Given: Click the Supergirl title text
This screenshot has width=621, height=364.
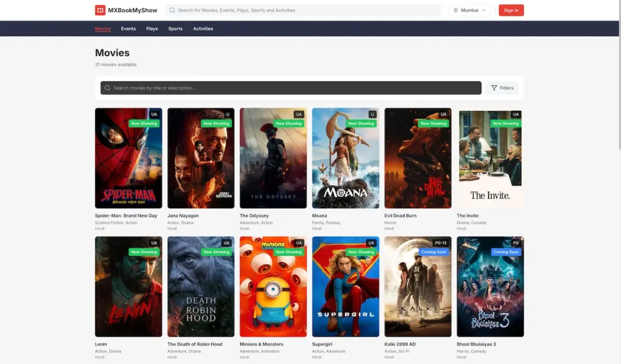Looking at the screenshot, I should click(322, 344).
